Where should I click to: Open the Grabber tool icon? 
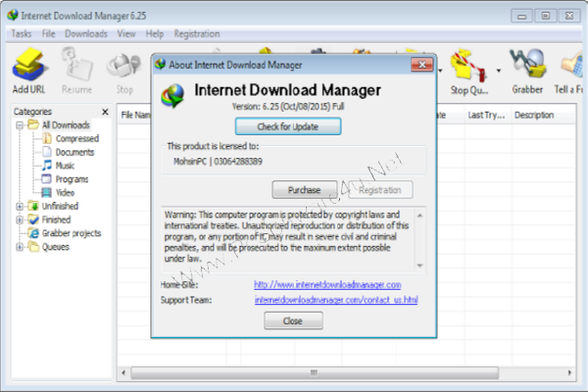point(527,72)
